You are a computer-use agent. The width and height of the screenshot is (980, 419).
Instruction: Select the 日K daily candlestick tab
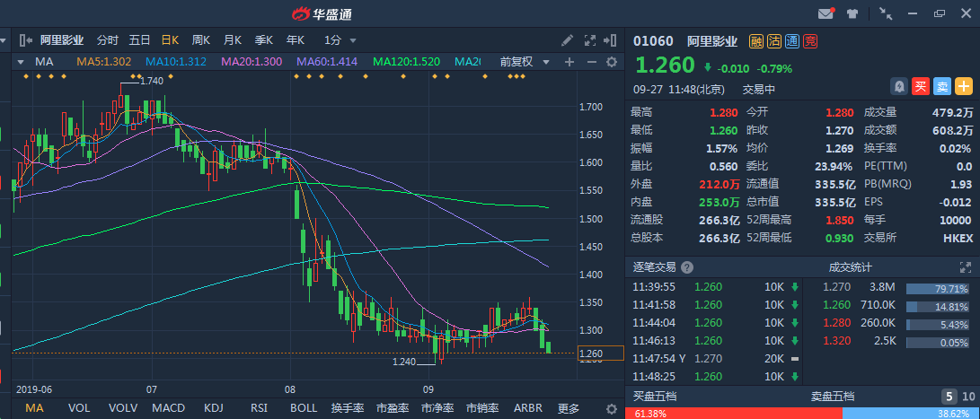coord(170,40)
